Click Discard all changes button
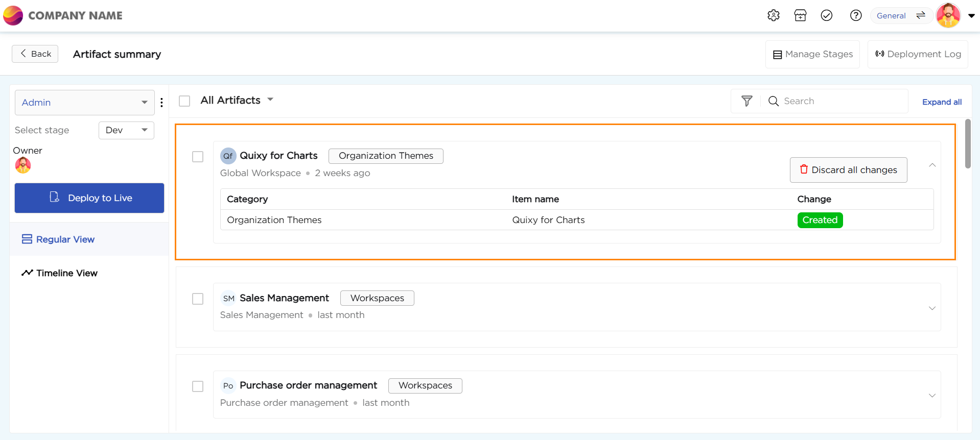The width and height of the screenshot is (980, 440). [x=848, y=170]
